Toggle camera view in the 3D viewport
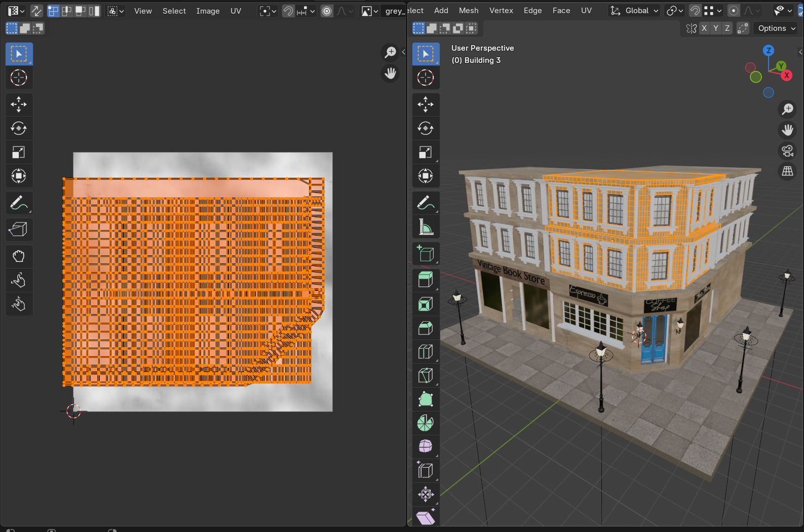 787,150
